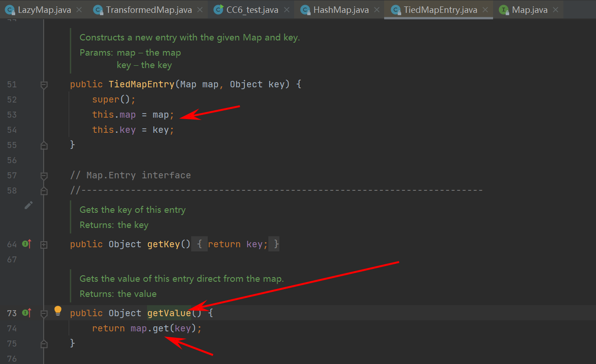Click the folded opening brace after getKey()
Image resolution: width=596 pixels, height=364 pixels.
click(200, 244)
